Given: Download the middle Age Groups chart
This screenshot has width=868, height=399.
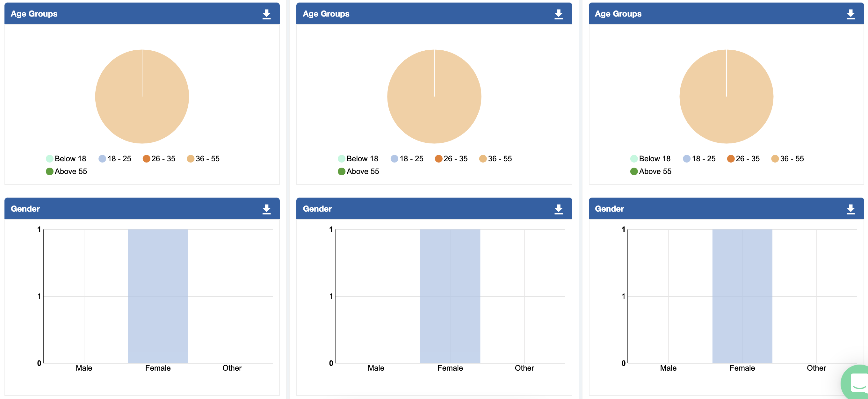Looking at the screenshot, I should pos(559,14).
